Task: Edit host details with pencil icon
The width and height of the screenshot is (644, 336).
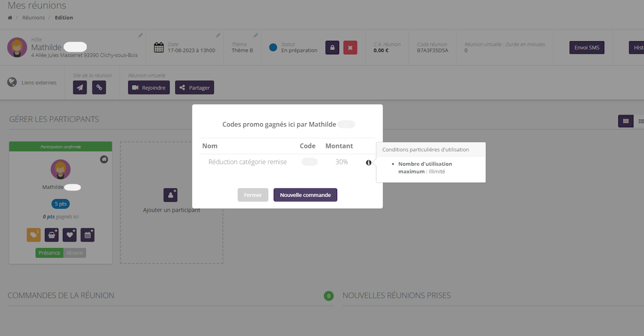Action: pos(140,35)
